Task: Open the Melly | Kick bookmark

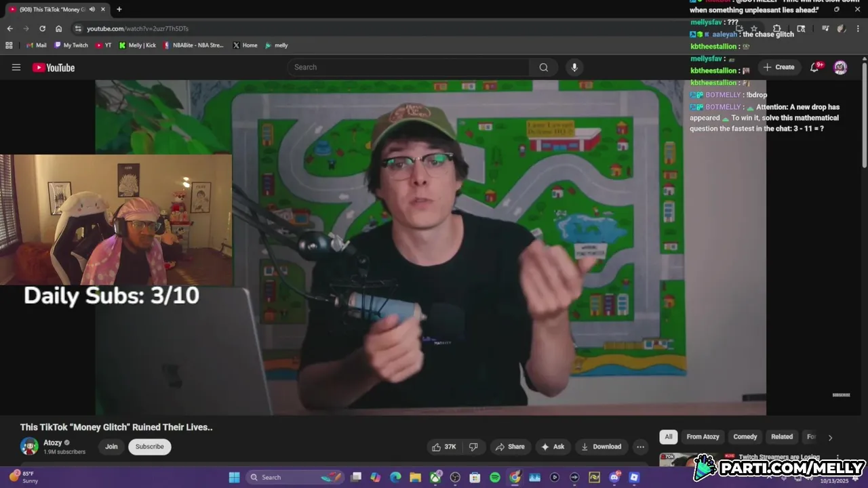Action: pos(138,45)
